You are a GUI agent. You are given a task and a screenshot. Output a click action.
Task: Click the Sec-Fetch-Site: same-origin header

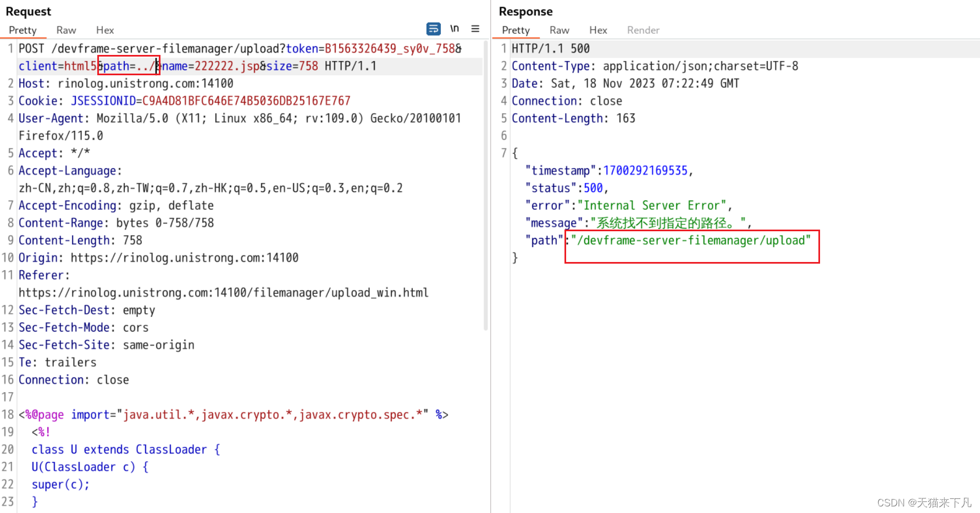point(107,345)
